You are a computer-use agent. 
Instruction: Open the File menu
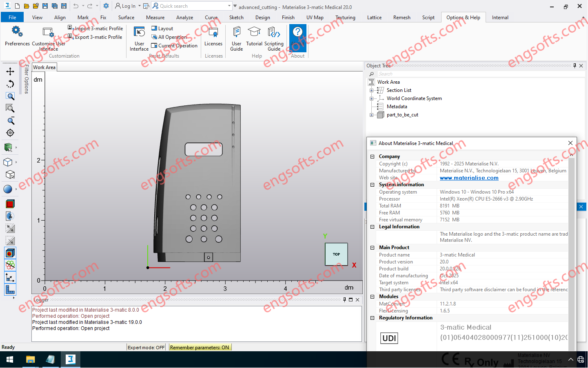coord(12,18)
